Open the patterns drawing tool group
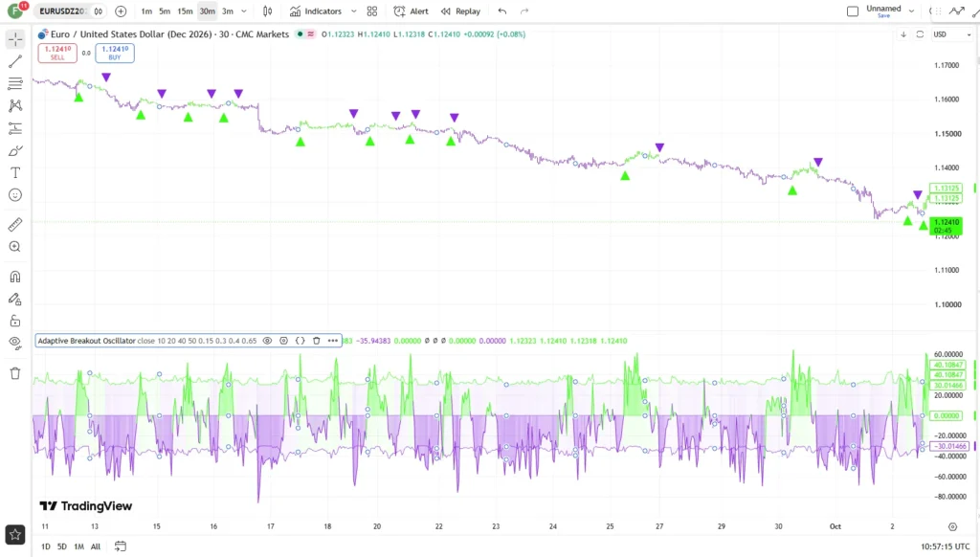Viewport: 980px width, 557px height. (x=15, y=105)
